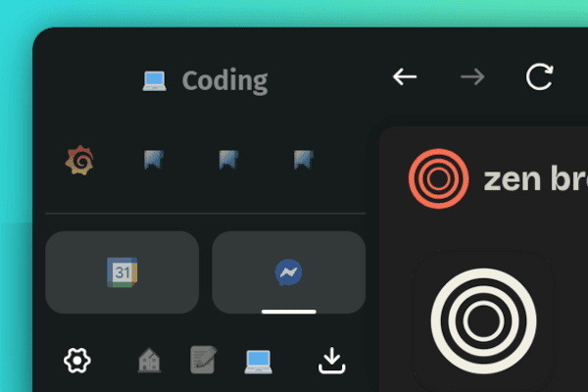Open settings gear in sidebar

[x=76, y=361]
